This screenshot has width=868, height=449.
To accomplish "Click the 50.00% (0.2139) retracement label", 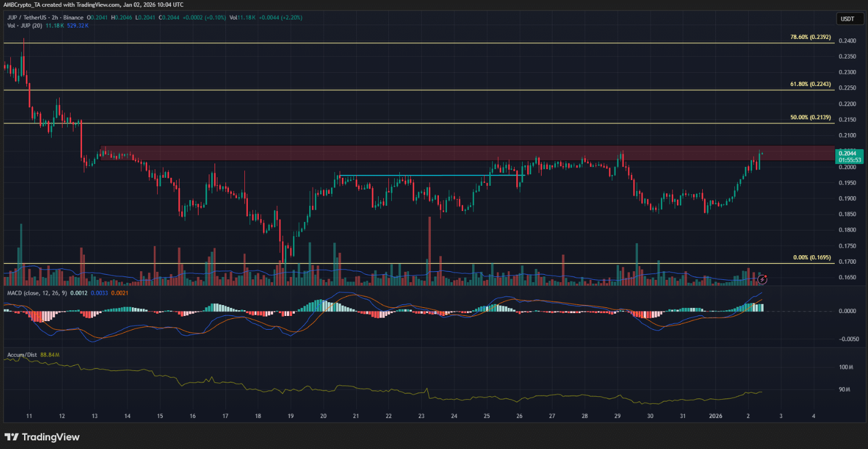I will point(810,118).
